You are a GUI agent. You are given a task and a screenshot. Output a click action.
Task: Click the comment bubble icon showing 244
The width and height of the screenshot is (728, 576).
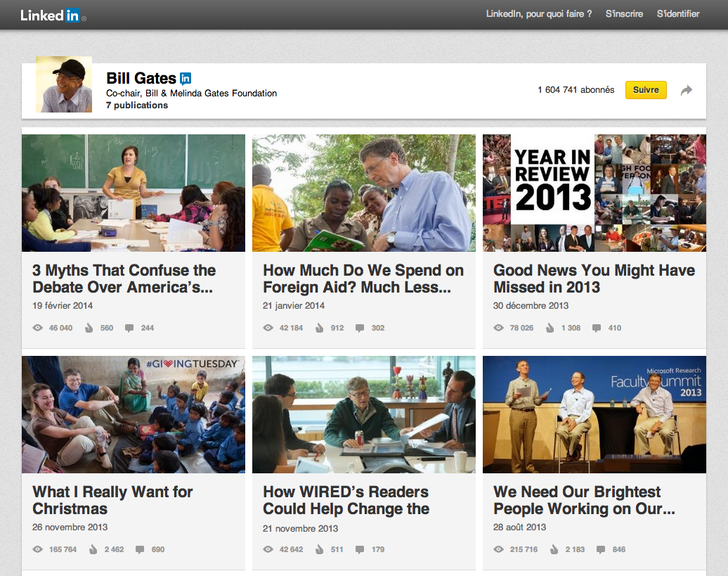[129, 328]
